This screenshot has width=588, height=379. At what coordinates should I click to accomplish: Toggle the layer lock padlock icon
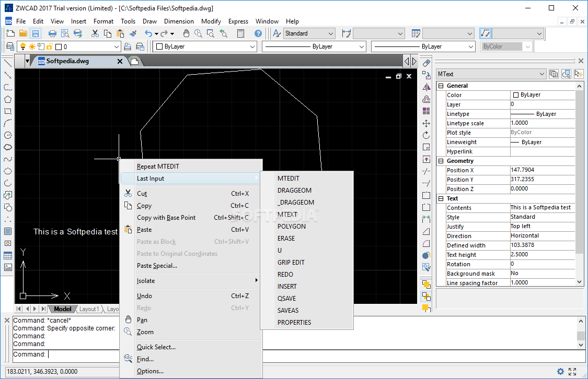[x=50, y=46]
